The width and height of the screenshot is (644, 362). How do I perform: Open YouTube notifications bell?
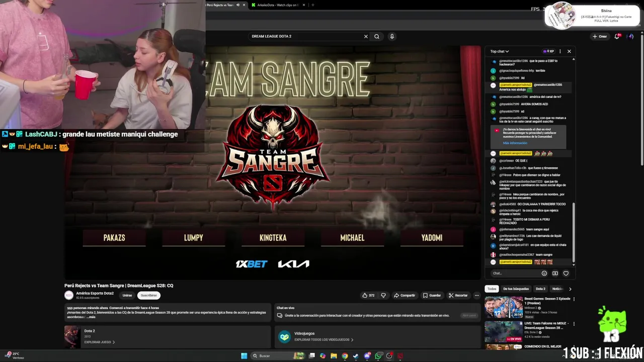click(x=617, y=36)
